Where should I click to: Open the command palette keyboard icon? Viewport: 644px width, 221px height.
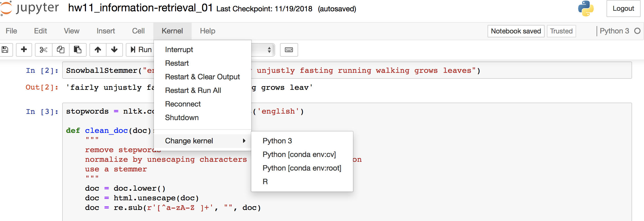[289, 50]
